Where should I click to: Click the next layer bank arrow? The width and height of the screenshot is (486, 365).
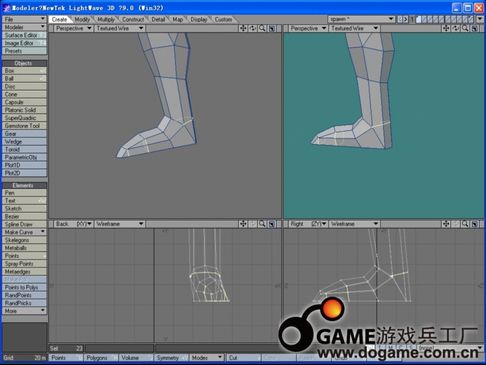(405, 19)
